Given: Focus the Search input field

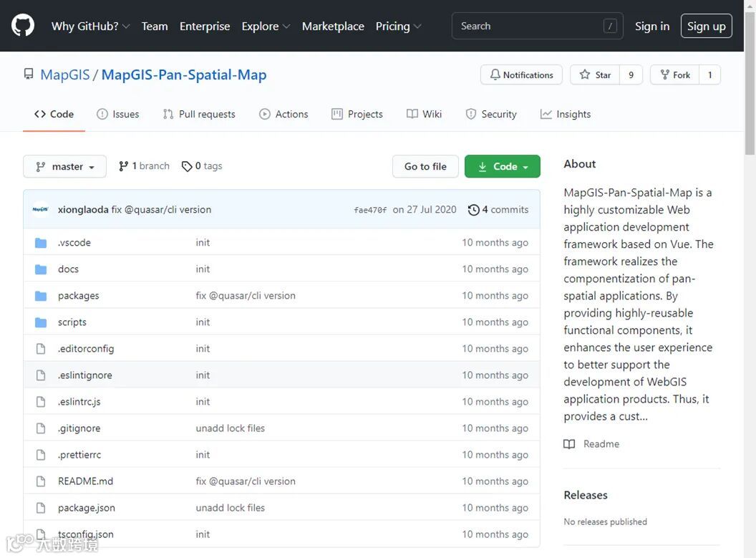Looking at the screenshot, I should pos(537,26).
